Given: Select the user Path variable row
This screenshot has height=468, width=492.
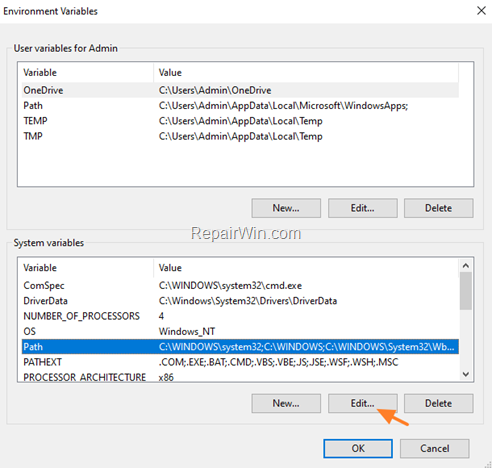Looking at the screenshot, I should coord(240,106).
